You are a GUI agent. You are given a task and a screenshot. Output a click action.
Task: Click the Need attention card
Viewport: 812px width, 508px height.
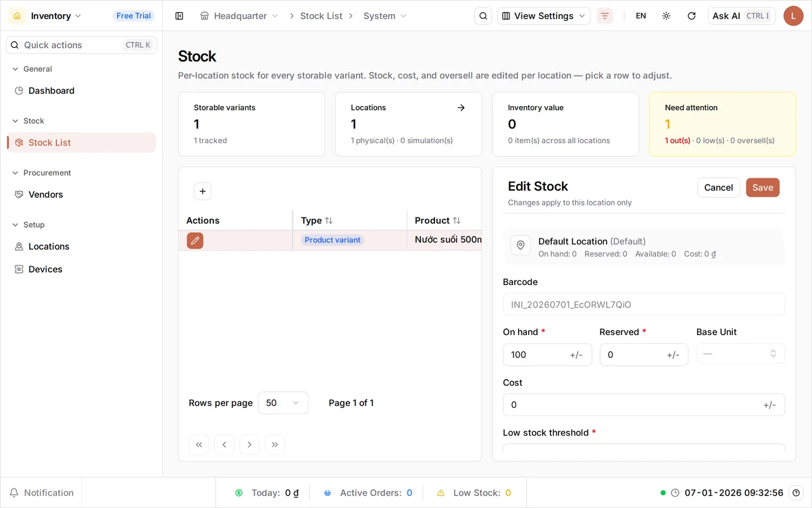point(722,124)
